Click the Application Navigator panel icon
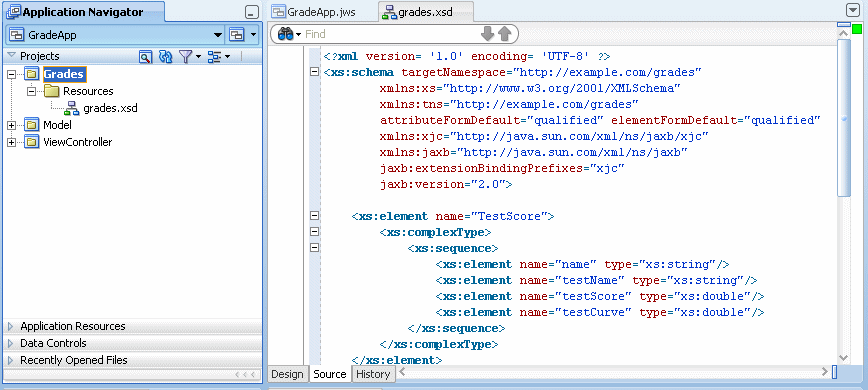Image resolution: width=868 pixels, height=390 pixels. point(13,12)
